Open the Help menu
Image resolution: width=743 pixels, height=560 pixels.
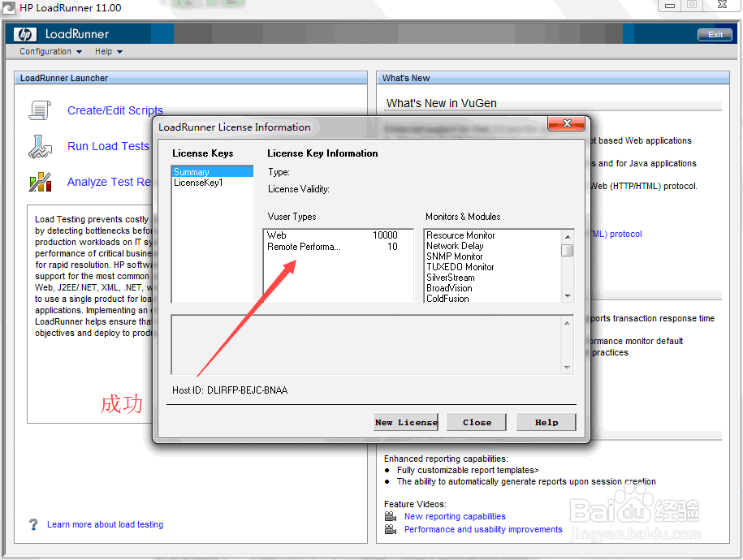pyautogui.click(x=109, y=51)
